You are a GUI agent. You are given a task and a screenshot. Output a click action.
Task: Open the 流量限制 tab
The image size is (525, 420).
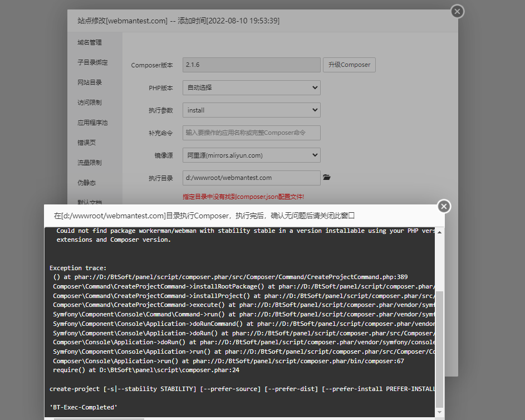click(90, 163)
